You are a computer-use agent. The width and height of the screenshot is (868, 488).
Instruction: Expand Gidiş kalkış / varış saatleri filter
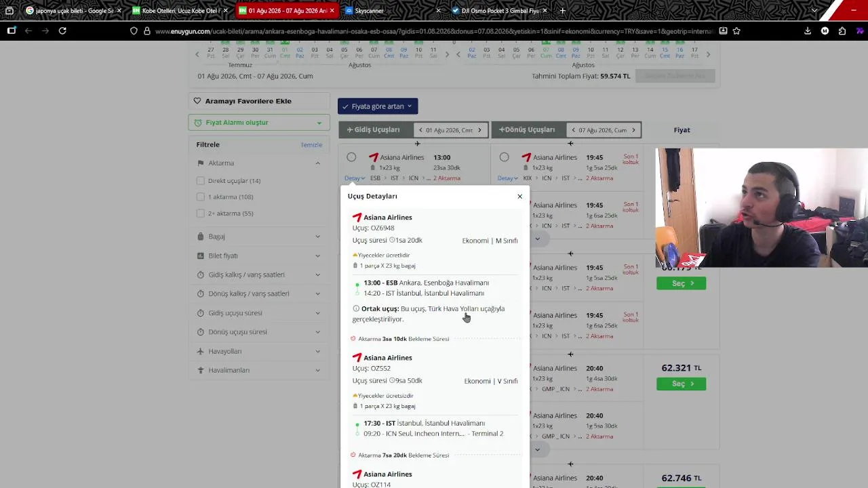point(317,274)
